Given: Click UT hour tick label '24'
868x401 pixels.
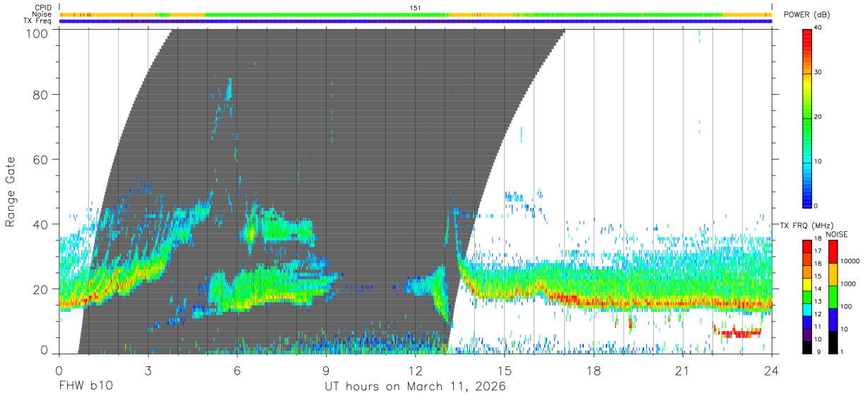Looking at the screenshot, I should 771,371.
